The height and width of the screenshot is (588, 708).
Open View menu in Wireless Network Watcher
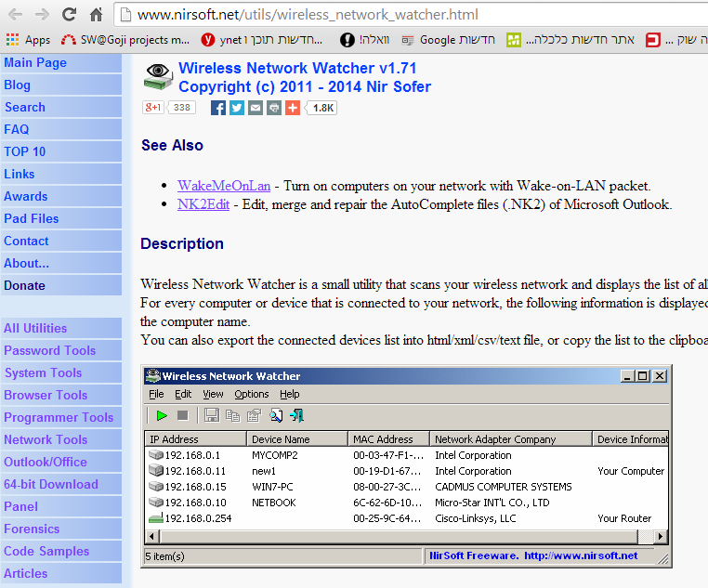(x=213, y=394)
